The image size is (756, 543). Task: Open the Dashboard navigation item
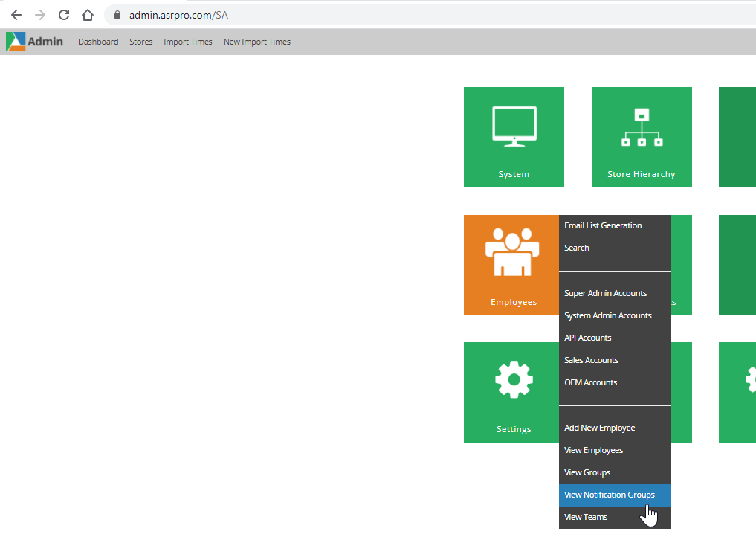pyautogui.click(x=97, y=42)
